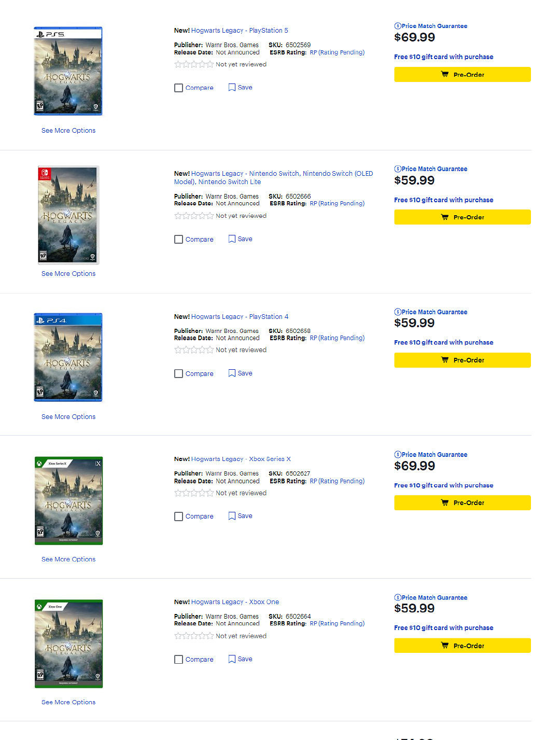560x740 pixels.
Task: Click the Save bookmark for Xbox Series X
Action: tap(232, 516)
